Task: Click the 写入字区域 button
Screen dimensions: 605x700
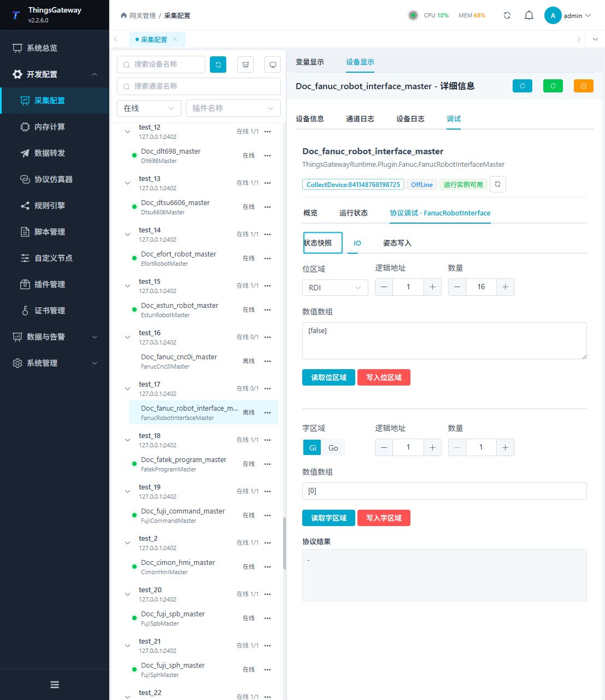Action: click(384, 518)
